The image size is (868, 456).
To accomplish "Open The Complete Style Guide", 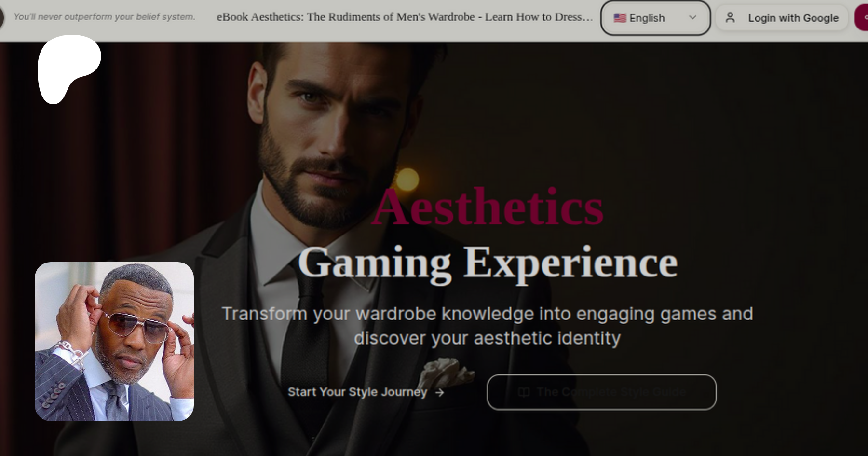I will 602,392.
